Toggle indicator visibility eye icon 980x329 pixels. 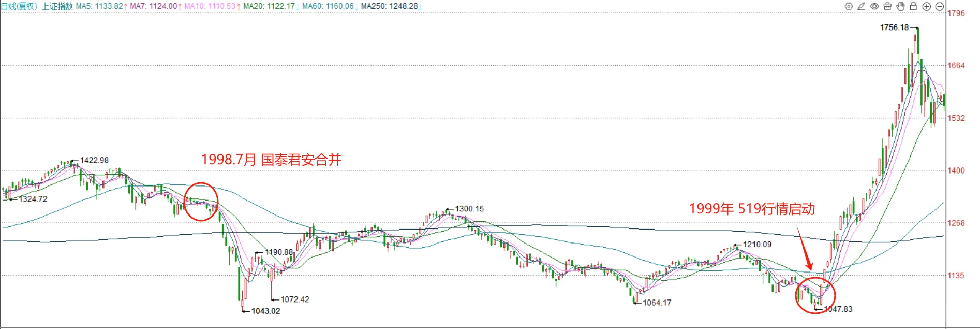click(874, 6)
